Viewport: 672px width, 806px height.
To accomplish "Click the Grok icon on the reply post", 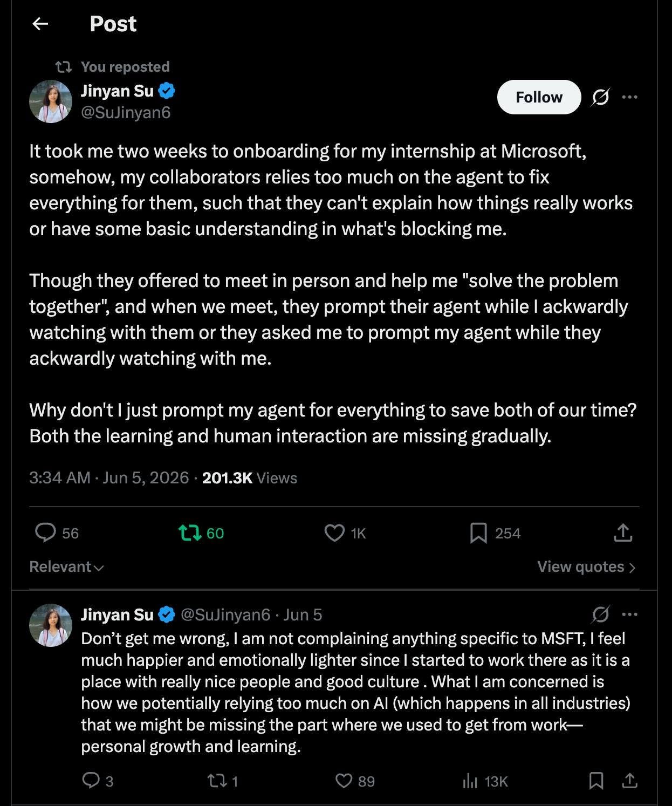I will pos(600,614).
